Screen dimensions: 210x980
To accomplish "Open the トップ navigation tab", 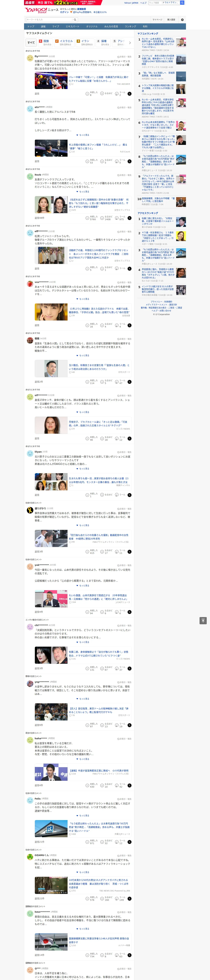I will click(31, 27).
